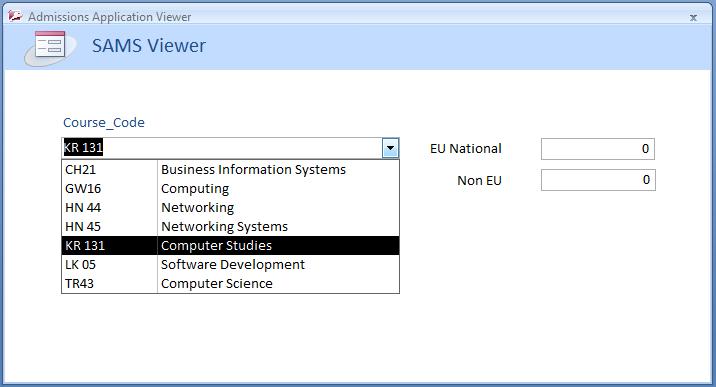The width and height of the screenshot is (716, 387).
Task: Choose HN 44 Networking option
Action: (231, 208)
